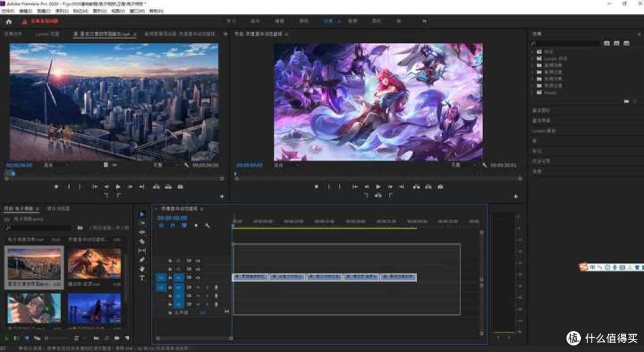Open the File menu
Screen dimensions: 644x352
tap(8, 11)
